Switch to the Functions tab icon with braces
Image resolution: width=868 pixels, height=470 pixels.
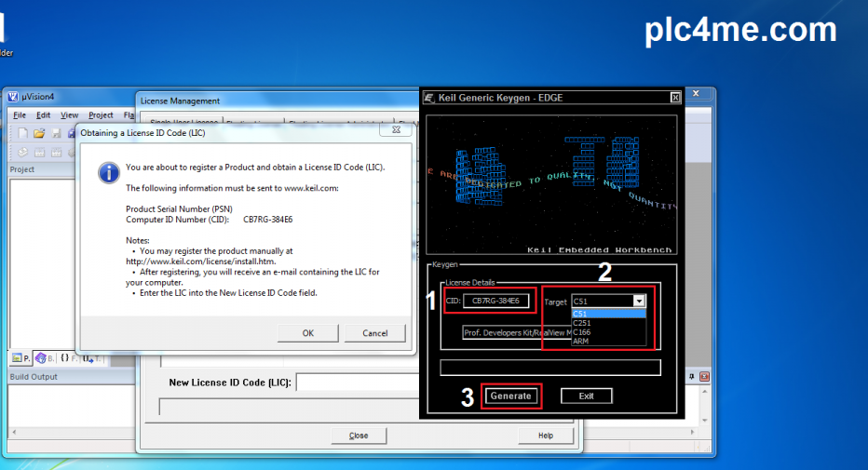pyautogui.click(x=65, y=358)
